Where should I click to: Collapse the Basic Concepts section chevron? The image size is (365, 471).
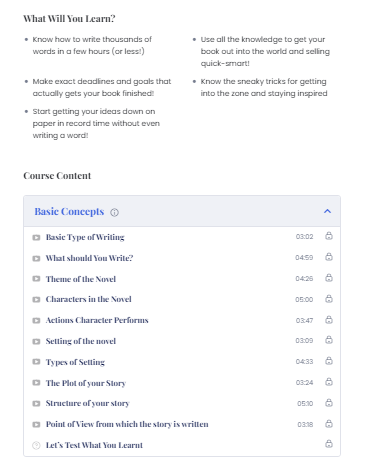point(327,211)
